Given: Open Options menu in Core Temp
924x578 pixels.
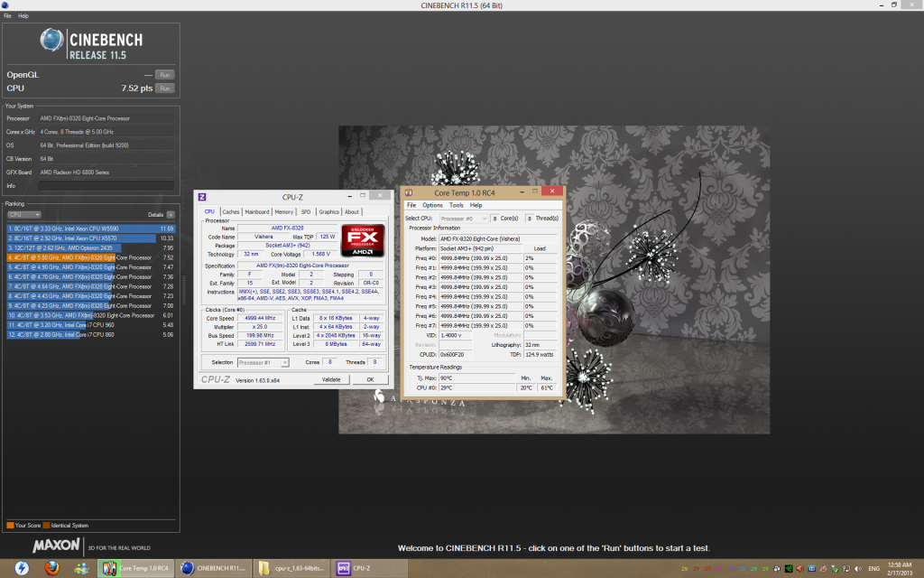Looking at the screenshot, I should coord(432,205).
